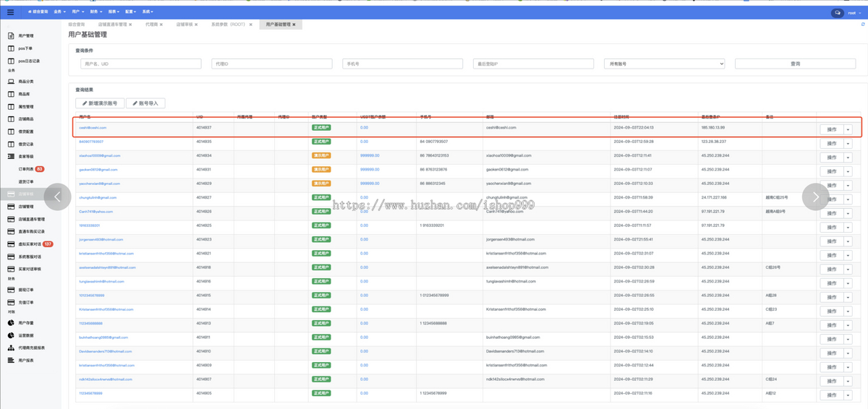This screenshot has height=409, width=868.
Task: Click the 账号导入 button
Action: tap(145, 103)
